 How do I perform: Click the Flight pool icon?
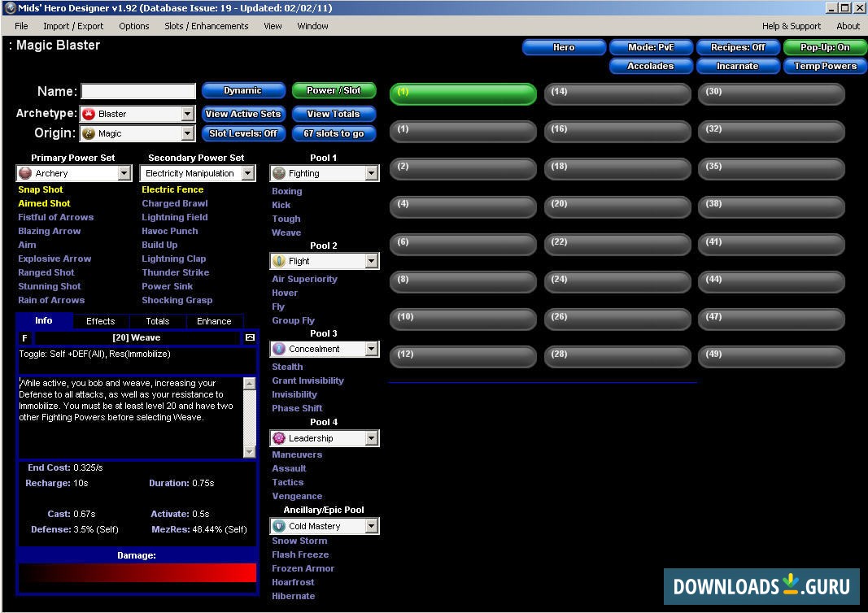point(279,261)
